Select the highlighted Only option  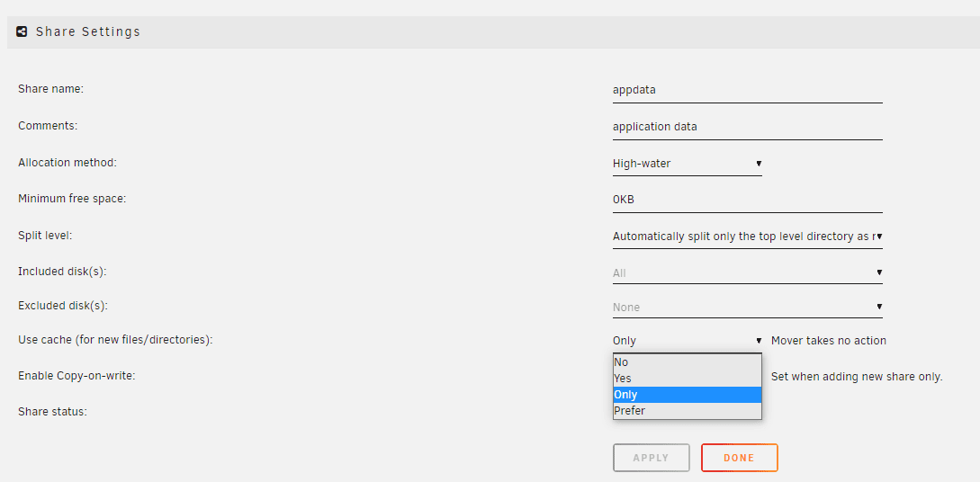tap(688, 395)
